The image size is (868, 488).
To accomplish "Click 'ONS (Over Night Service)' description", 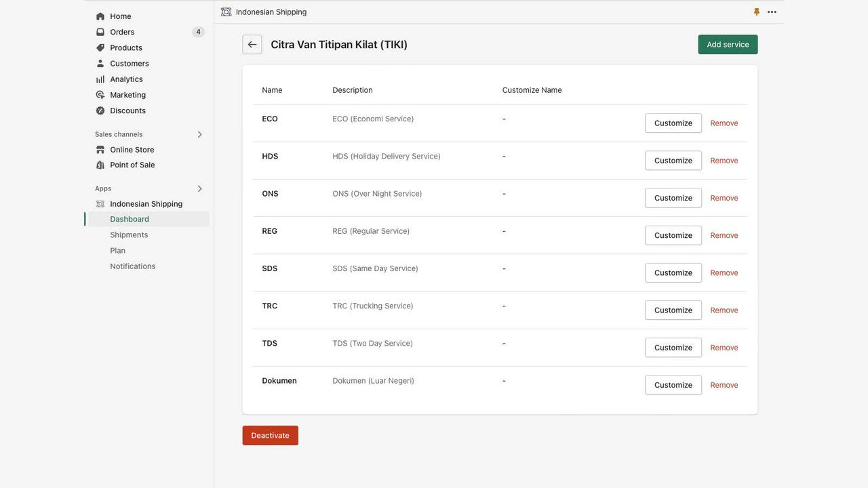I will (x=377, y=194).
